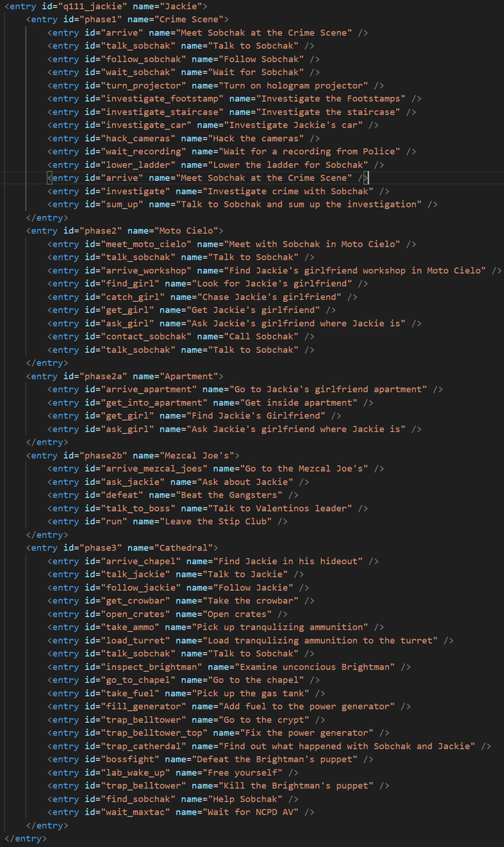The width and height of the screenshot is (504, 847).
Task: Click the phase2a "Apartment" opening tag
Action: pos(125,376)
